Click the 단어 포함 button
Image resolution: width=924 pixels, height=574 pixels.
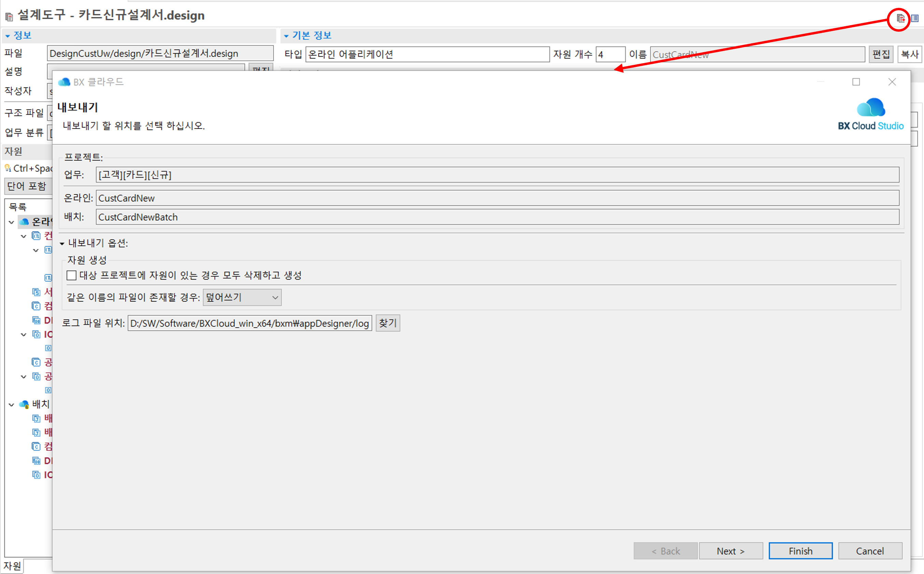28,186
